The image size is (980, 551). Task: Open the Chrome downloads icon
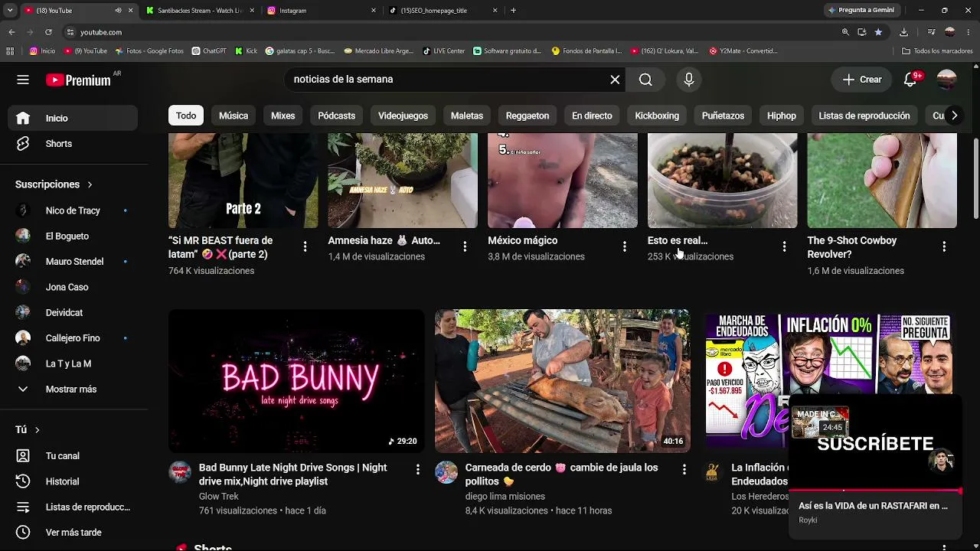tap(904, 32)
